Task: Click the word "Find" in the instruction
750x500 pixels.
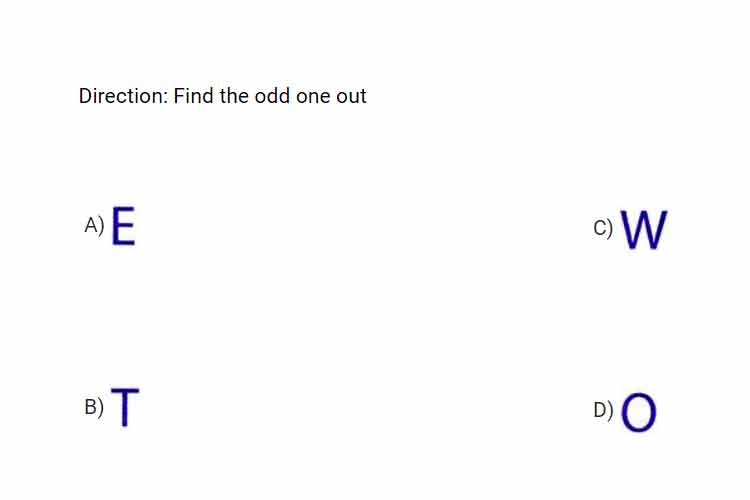Action: [x=193, y=96]
